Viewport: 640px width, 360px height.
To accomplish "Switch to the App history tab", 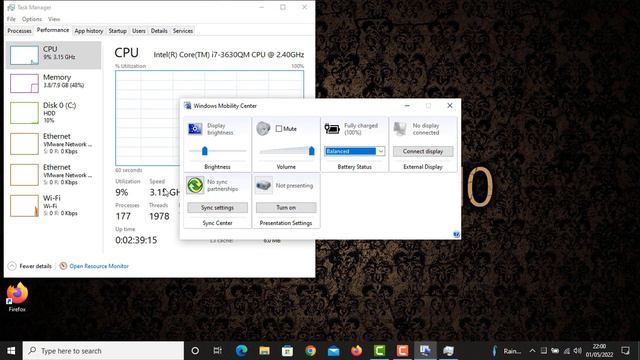I will (89, 31).
